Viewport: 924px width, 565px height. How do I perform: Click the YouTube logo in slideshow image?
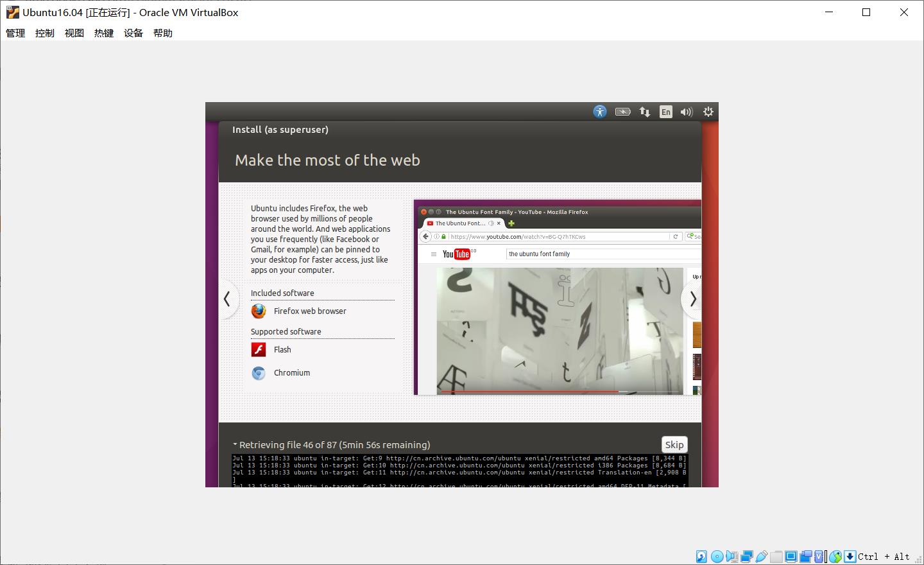(457, 254)
